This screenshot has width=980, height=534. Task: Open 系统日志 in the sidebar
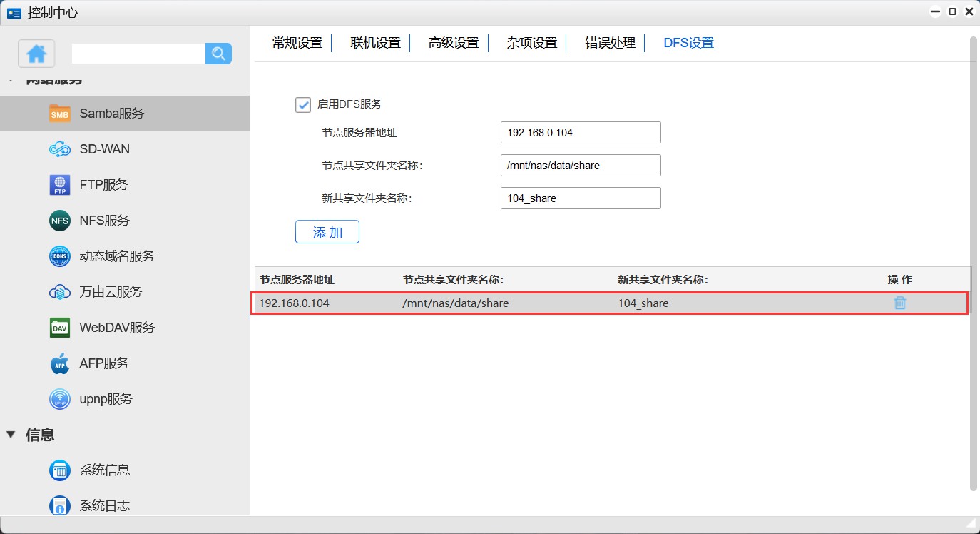(104, 506)
